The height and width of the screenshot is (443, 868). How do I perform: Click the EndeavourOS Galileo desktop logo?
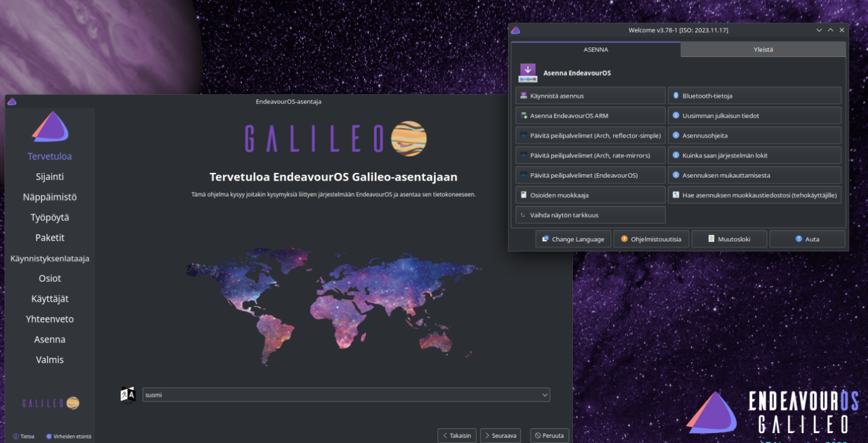tap(773, 414)
